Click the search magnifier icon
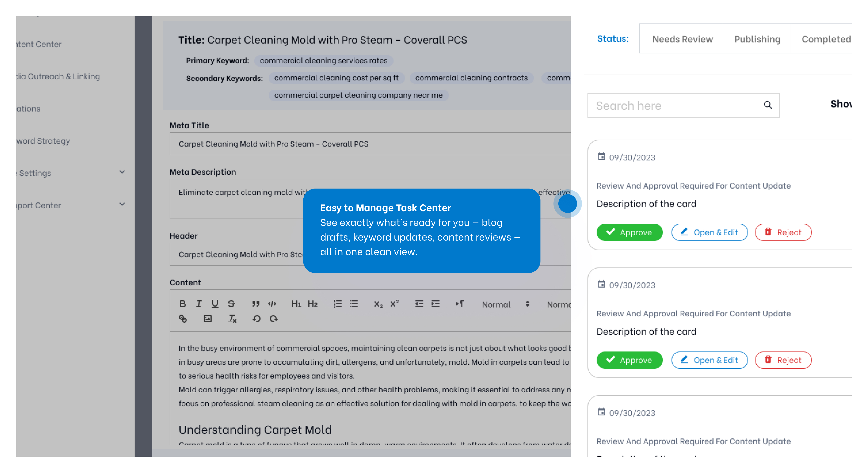Viewport: 868px width, 473px height. (x=768, y=105)
